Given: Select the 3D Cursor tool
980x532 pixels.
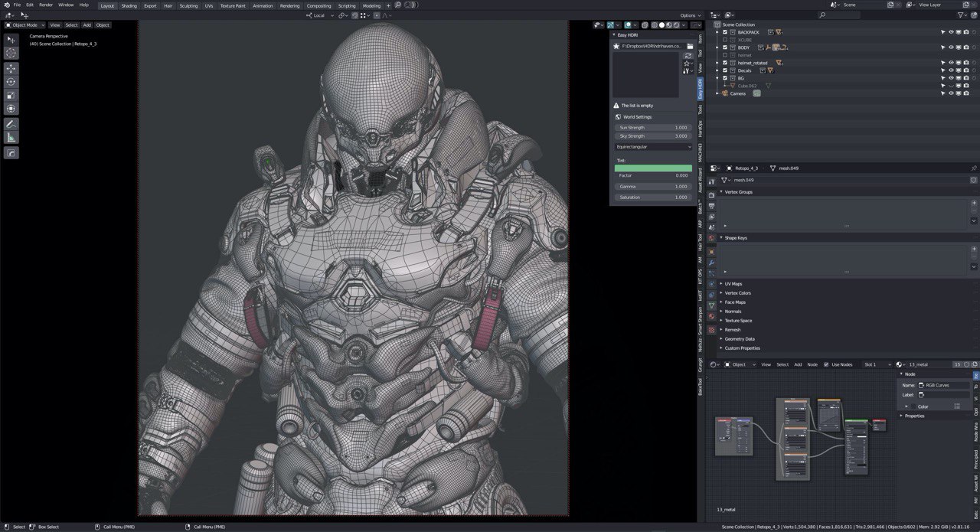Looking at the screenshot, I should [11, 53].
